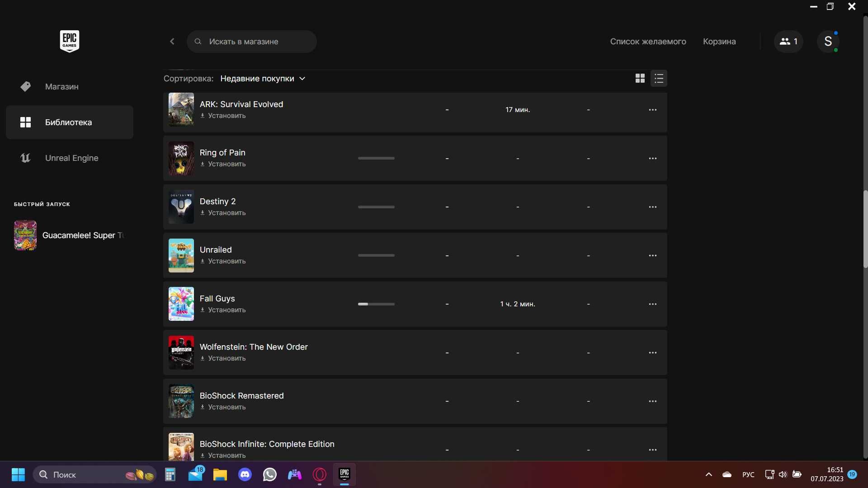Open the Epic Games logo home

coord(70,41)
